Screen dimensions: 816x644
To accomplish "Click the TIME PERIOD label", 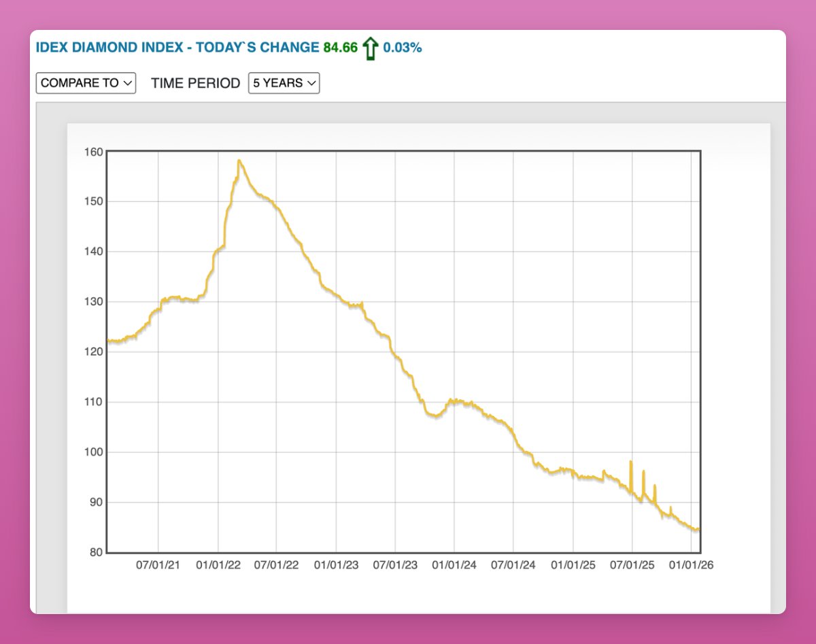I will click(x=195, y=83).
